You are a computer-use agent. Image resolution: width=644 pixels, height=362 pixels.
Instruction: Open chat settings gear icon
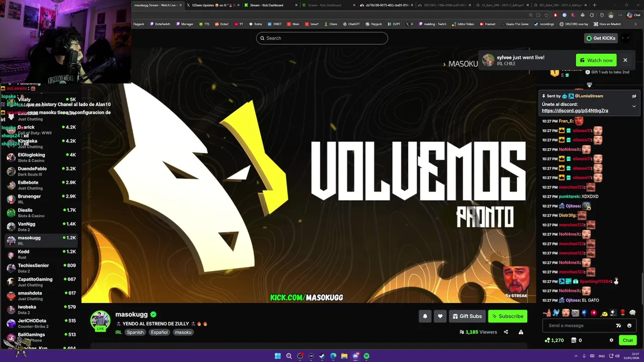[x=611, y=340]
